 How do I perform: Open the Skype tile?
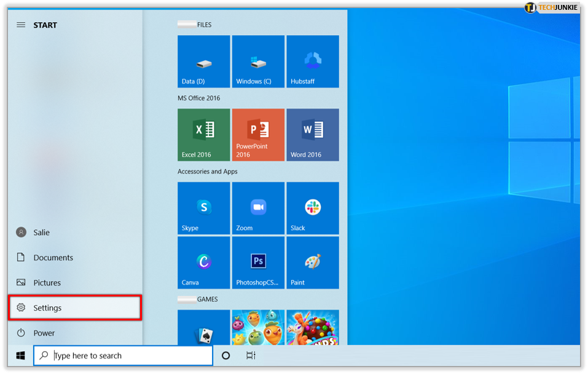203,208
